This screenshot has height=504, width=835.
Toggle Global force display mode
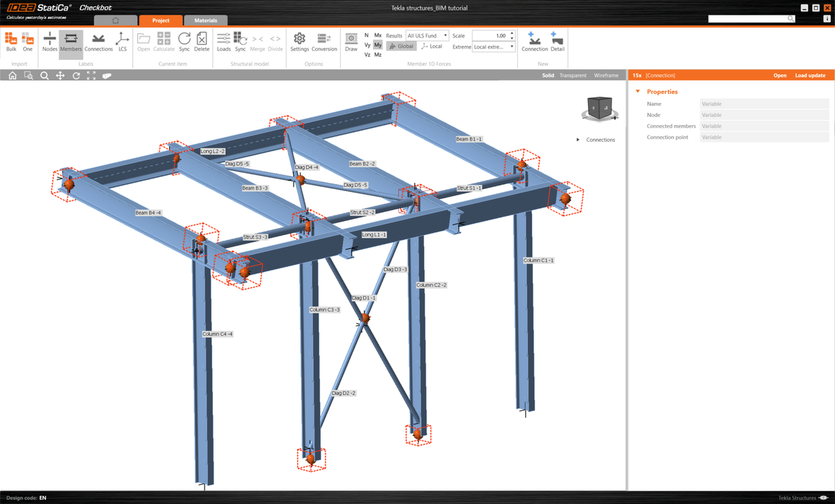point(401,45)
